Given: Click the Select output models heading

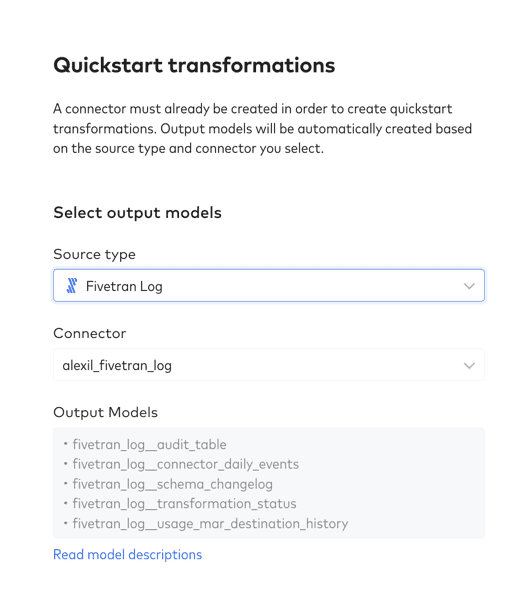Looking at the screenshot, I should point(137,213).
